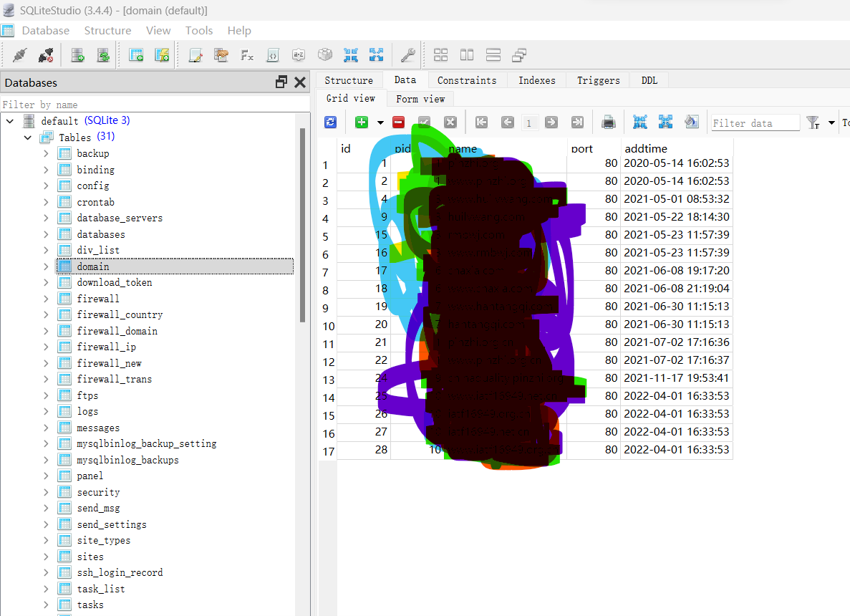Viewport: 850px width, 616px height.
Task: Go to last page icon
Action: pyautogui.click(x=577, y=122)
